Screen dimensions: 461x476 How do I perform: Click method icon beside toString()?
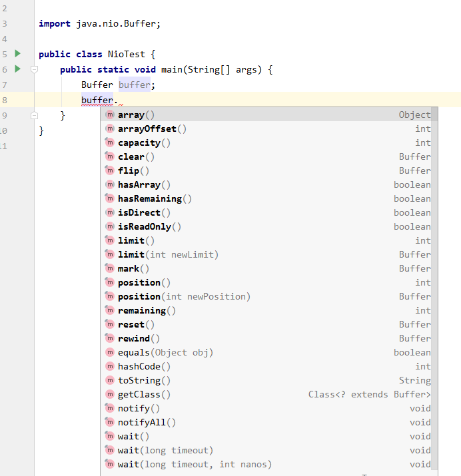pos(110,380)
